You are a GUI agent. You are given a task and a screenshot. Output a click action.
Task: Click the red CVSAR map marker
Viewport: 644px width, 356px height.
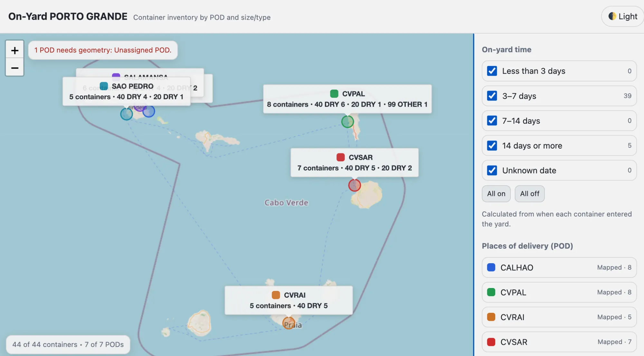pos(355,185)
